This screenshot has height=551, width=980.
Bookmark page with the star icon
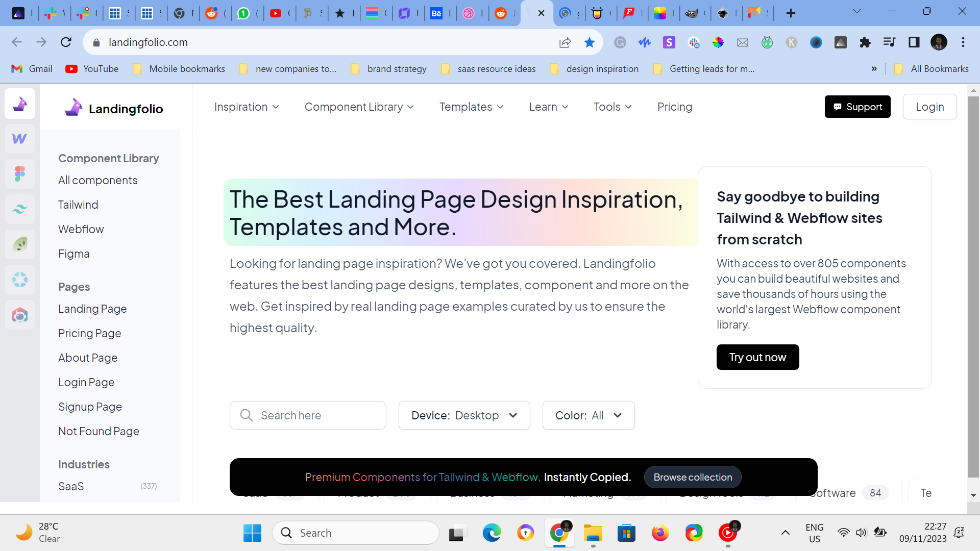click(x=590, y=42)
